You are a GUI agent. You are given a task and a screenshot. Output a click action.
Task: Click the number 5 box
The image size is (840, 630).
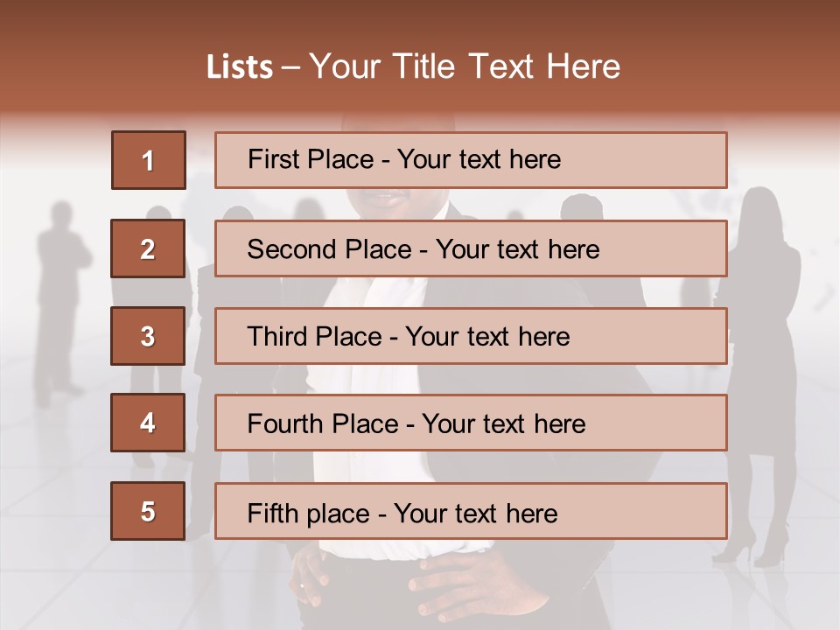[x=148, y=511]
